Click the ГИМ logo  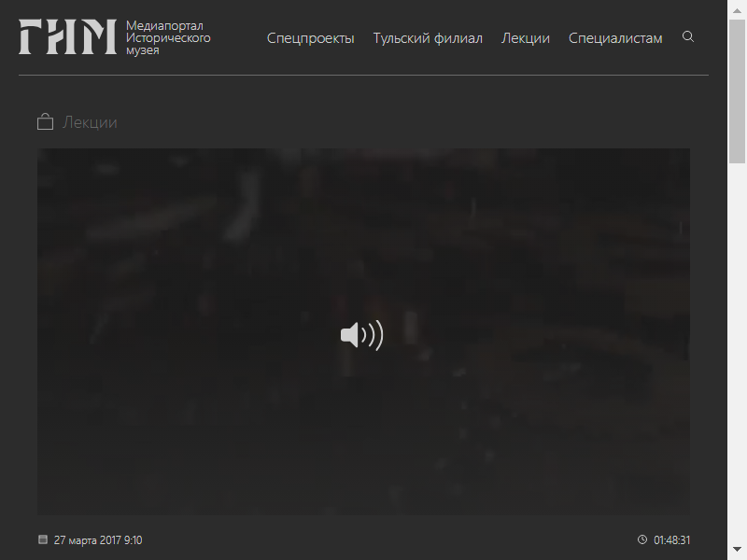(67, 36)
